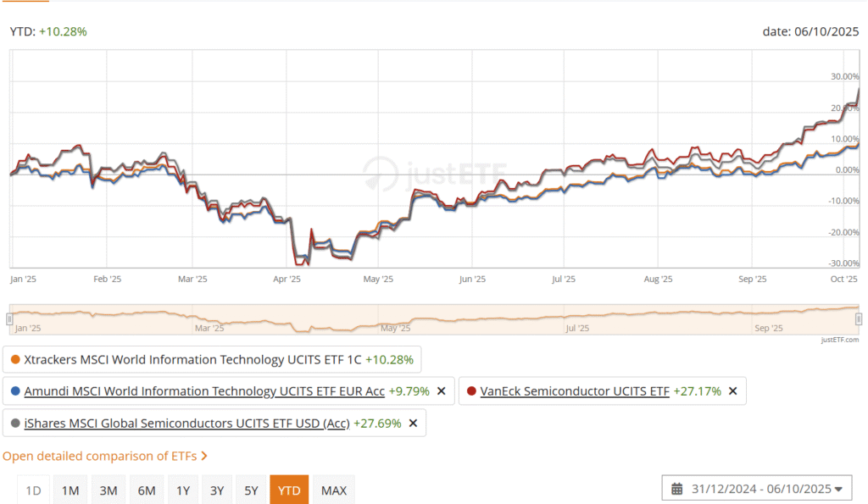Select the 1M time period tab
Image resolution: width=868 pixels, height=504 pixels.
[70, 490]
